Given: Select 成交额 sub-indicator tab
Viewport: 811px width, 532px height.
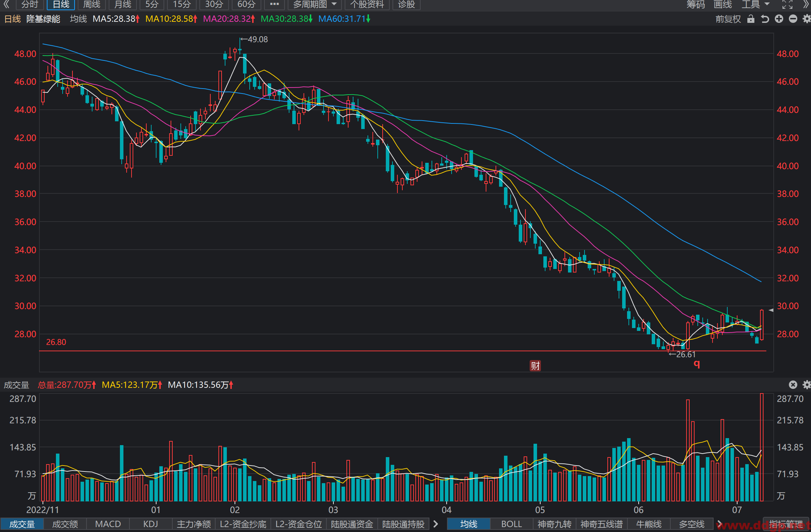Looking at the screenshot, I should pos(65,524).
